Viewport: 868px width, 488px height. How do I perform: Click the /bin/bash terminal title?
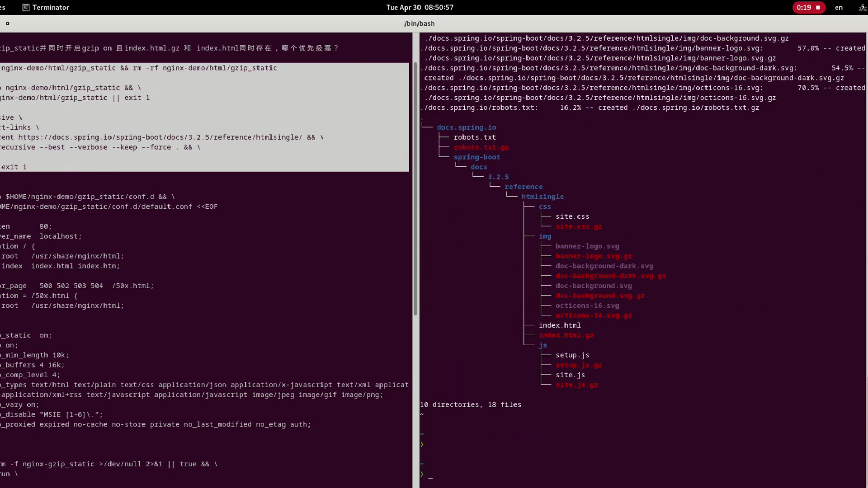pyautogui.click(x=419, y=23)
